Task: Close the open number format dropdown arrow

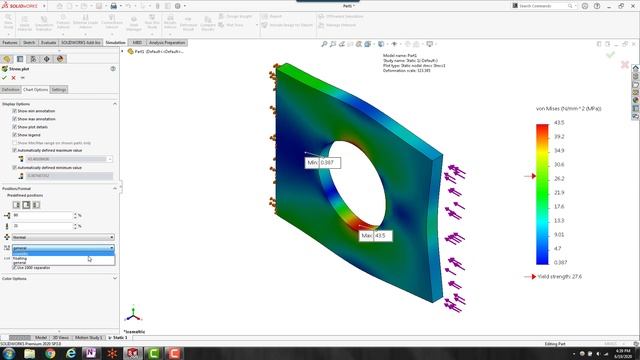Action: pos(111,248)
